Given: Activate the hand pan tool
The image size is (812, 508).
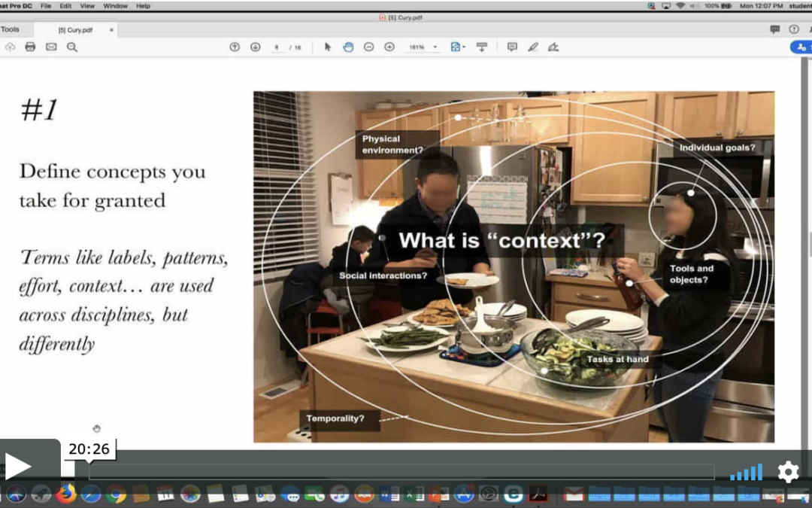Looking at the screenshot, I should [348, 47].
